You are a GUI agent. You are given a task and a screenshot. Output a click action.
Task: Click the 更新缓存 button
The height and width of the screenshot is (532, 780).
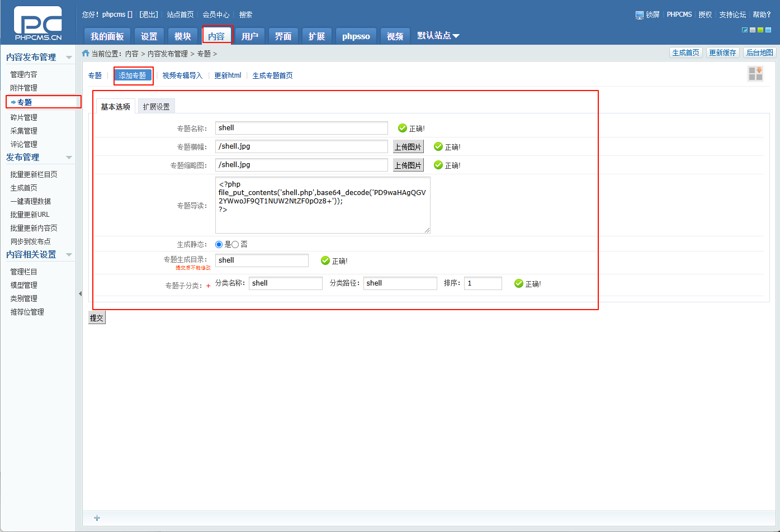click(723, 53)
